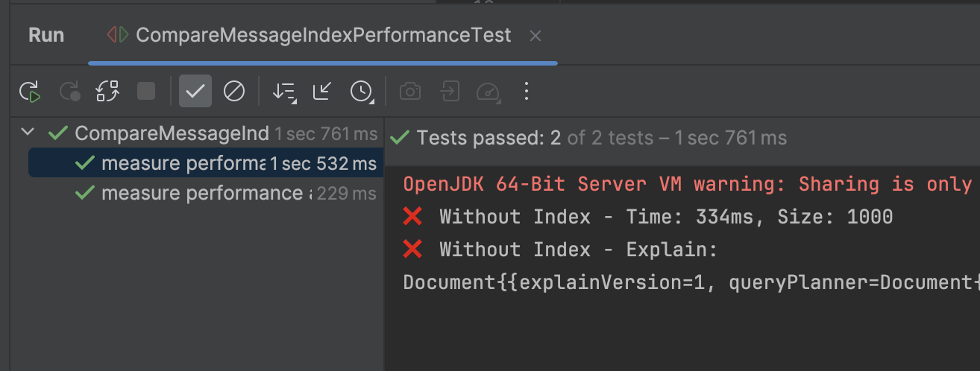Switch to the CompareMessageIndexPerformanceTest tab
This screenshot has height=371, width=980.
323,35
